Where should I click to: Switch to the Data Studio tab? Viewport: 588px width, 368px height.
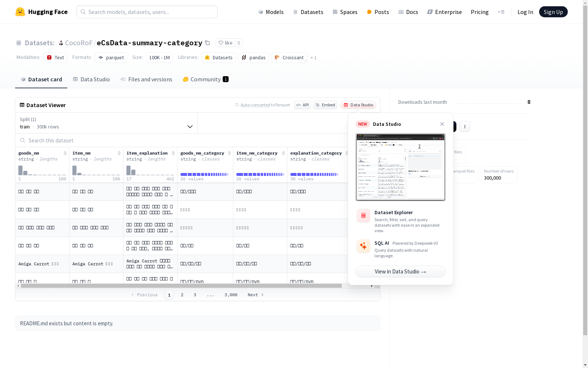click(91, 79)
